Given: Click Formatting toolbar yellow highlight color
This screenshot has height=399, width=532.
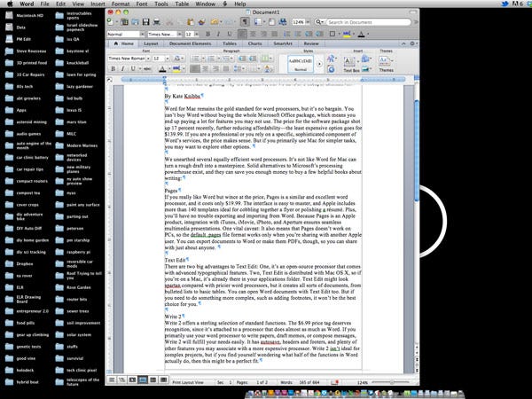Looking at the screenshot, I should [x=347, y=34].
